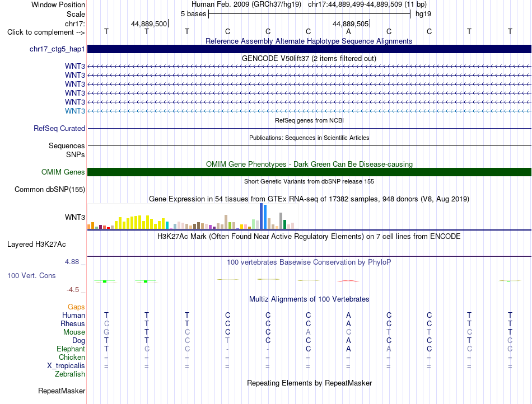This screenshot has width=532, height=404.
Task: Click the Common dbSNP(155) track label
Action: [x=50, y=190]
